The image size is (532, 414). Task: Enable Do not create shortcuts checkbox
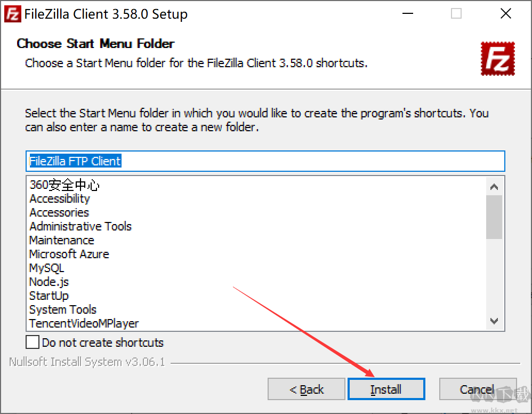(33, 342)
